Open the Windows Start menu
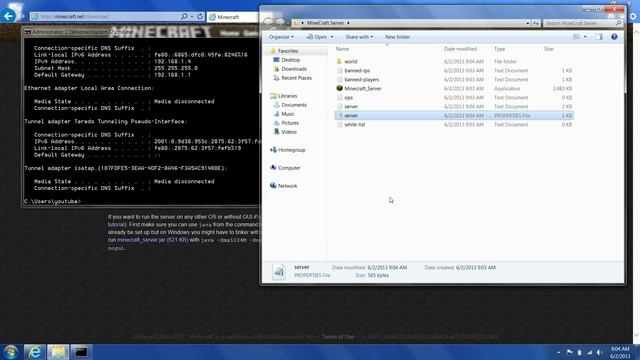Screen dimensions: 640x360 pyautogui.click(x=11, y=352)
